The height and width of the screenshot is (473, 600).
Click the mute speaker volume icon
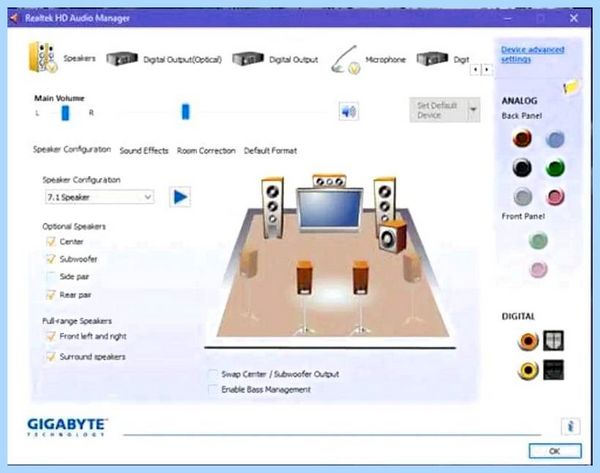coord(349,112)
